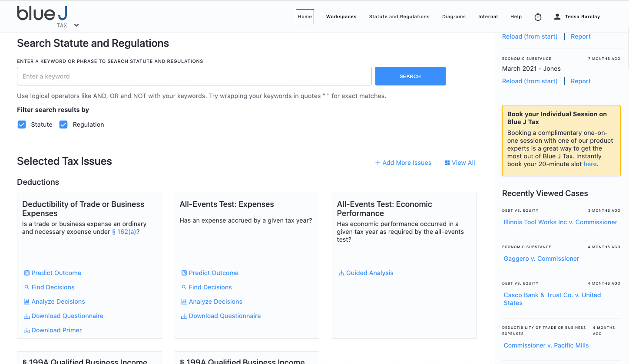Click Download Primer link
Image resolution: width=629 pixels, height=364 pixels.
(56, 330)
